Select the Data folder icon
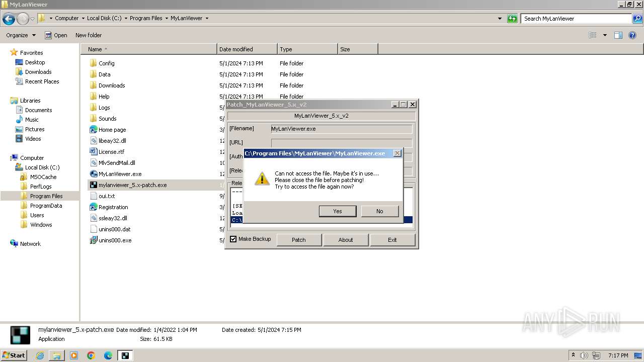This screenshot has height=362, width=644. [93, 74]
